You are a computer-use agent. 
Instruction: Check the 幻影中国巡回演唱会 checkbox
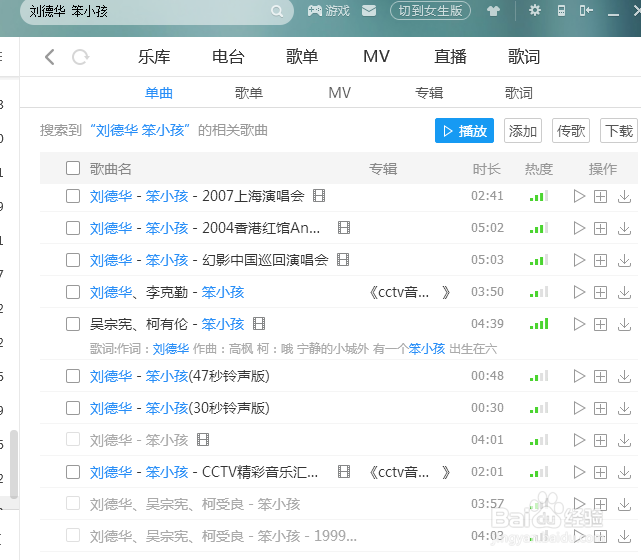pos(73,260)
